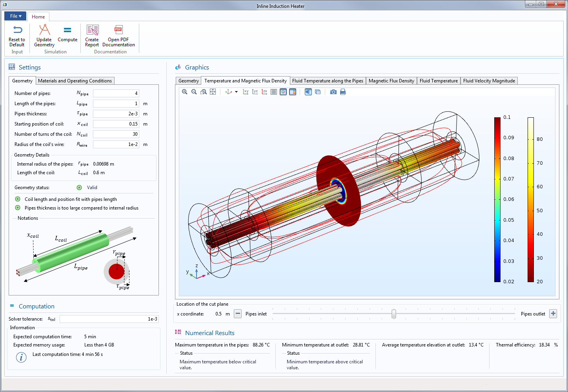
Task: Open Fluid Temperature along the Pipes tab
Action: pyautogui.click(x=328, y=81)
